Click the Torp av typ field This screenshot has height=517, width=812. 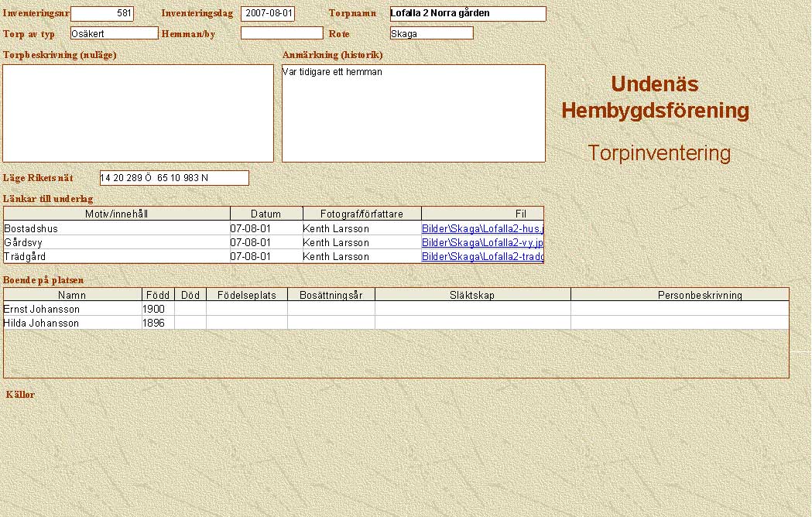click(114, 33)
